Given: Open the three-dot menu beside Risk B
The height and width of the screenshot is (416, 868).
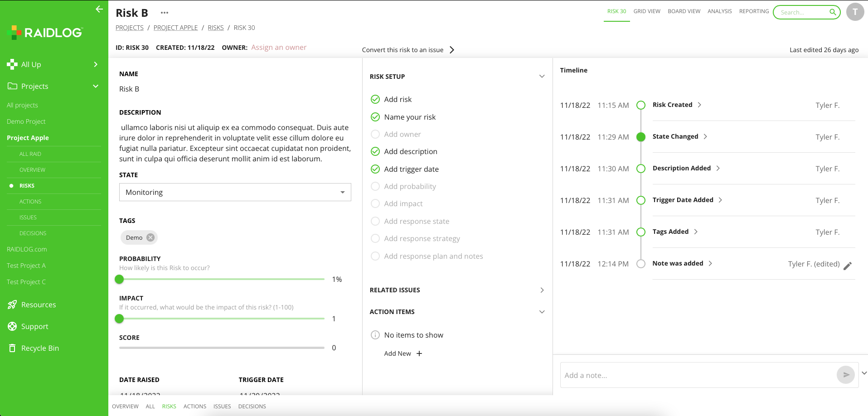Looking at the screenshot, I should [165, 13].
